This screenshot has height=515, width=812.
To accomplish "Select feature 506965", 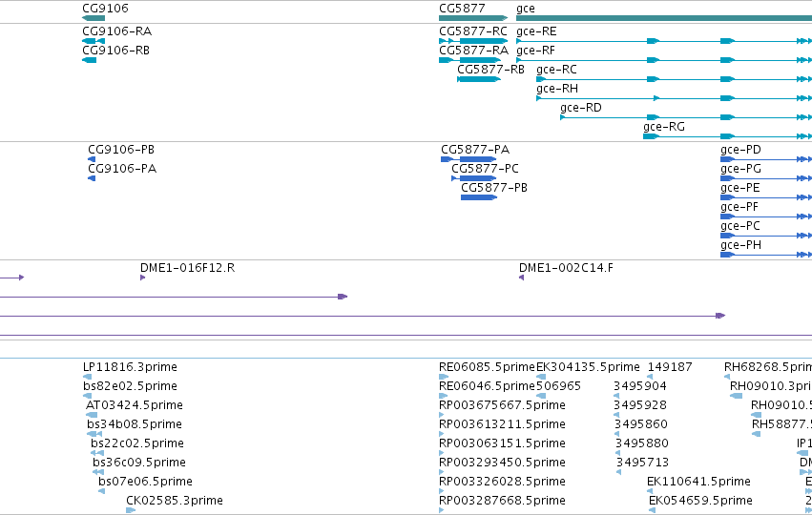I will (x=558, y=386).
